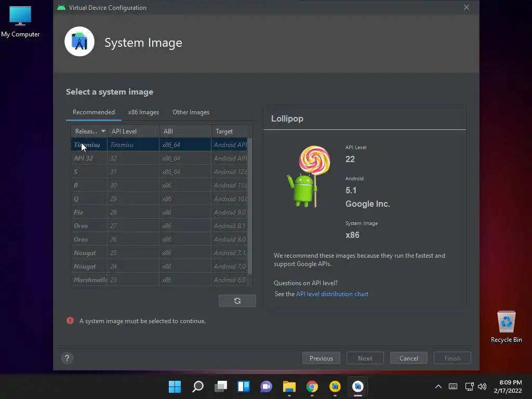532x399 pixels.
Task: Click the Lollipop Android mascot image
Action: 308,176
